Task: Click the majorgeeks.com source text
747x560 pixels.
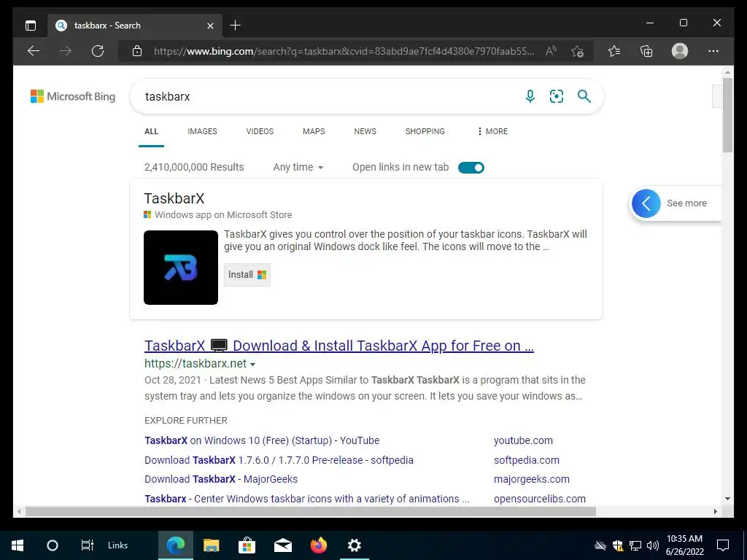Action: [x=532, y=479]
